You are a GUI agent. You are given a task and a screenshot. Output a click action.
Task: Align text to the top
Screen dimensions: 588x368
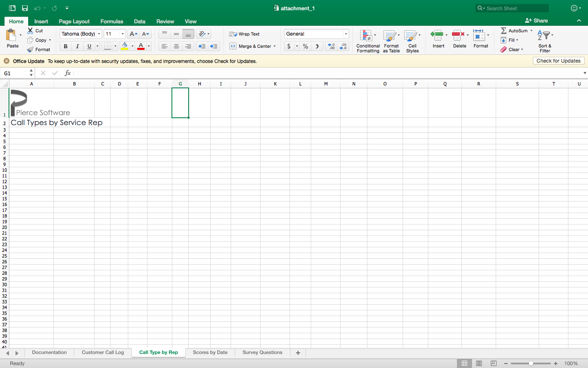[164, 34]
